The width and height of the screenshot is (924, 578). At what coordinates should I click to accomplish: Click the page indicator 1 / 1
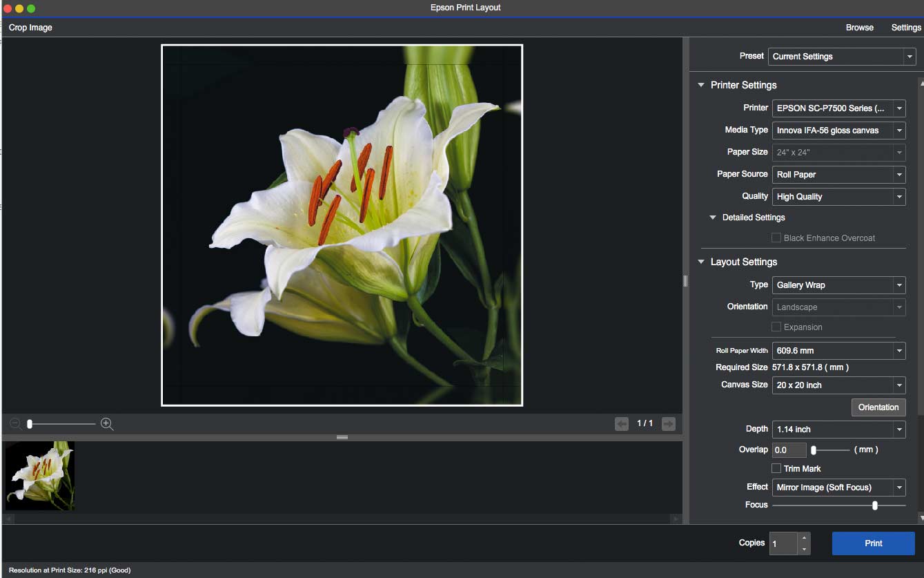point(645,423)
